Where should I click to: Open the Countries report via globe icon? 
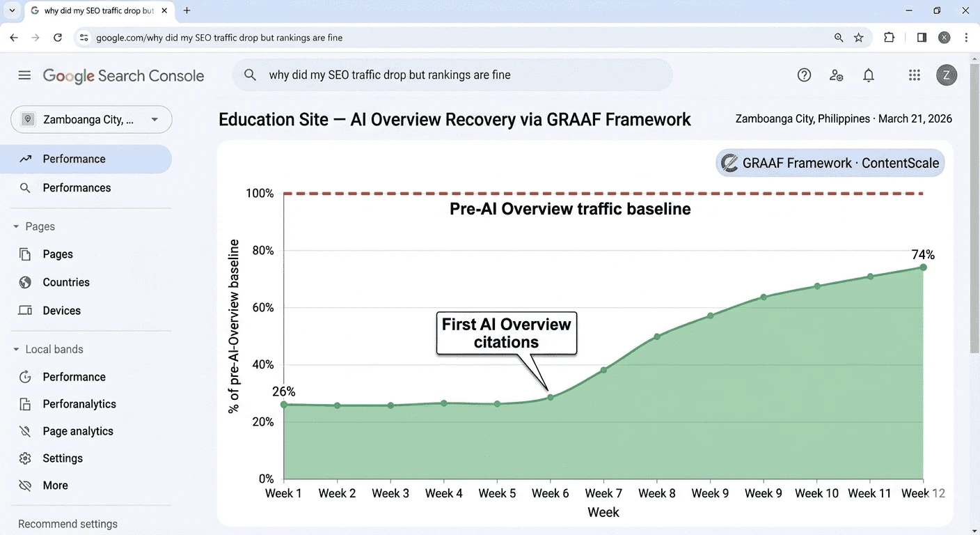[66, 282]
